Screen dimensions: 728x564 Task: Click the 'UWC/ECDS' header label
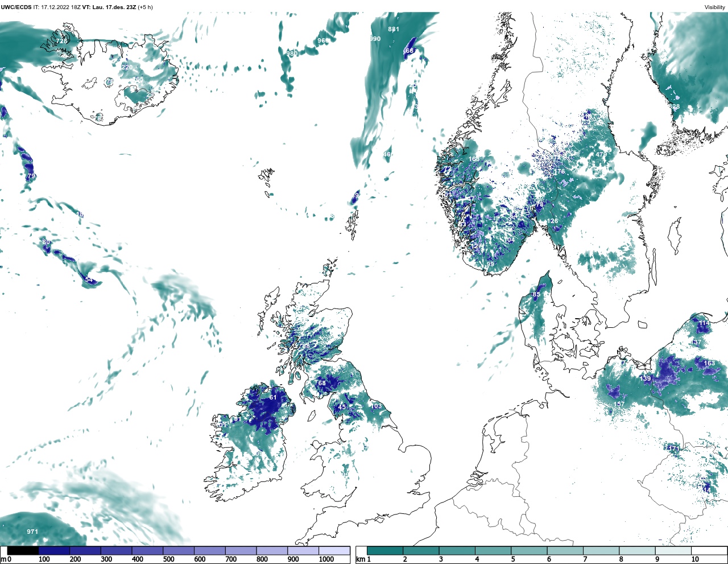(16, 7)
